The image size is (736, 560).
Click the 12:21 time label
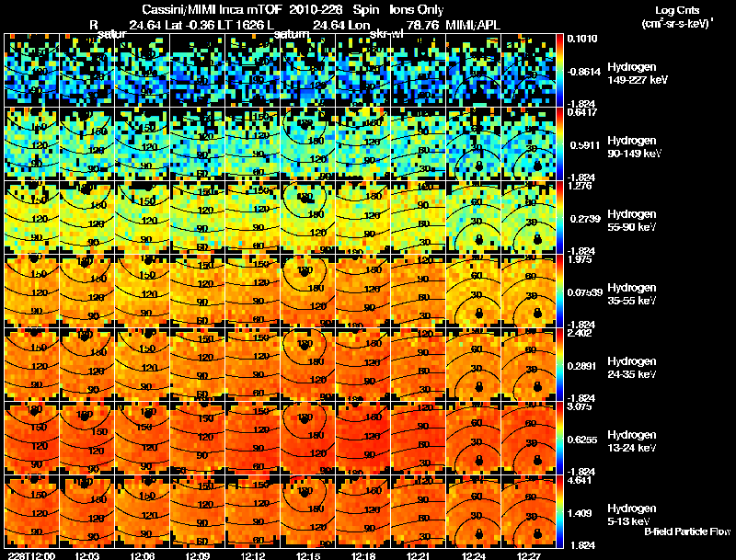(x=419, y=556)
